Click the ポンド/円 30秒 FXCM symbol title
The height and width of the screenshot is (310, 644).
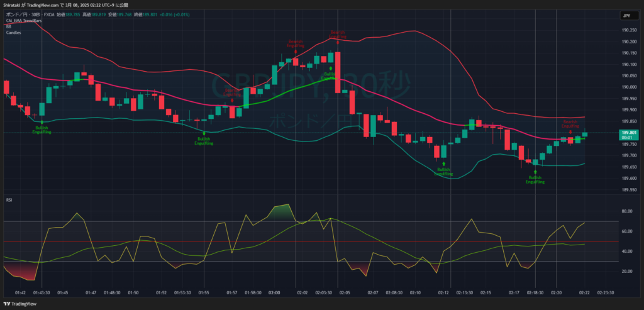coord(30,14)
